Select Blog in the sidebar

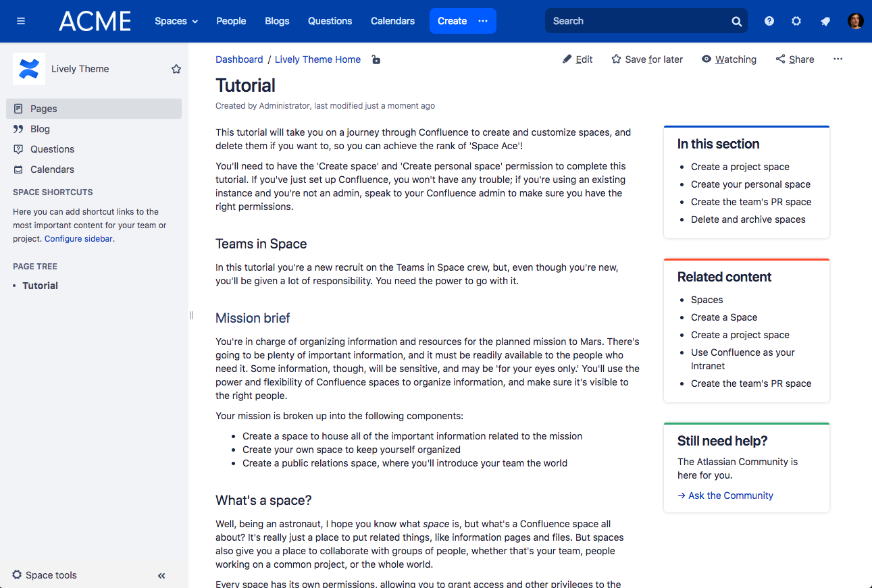click(94, 129)
